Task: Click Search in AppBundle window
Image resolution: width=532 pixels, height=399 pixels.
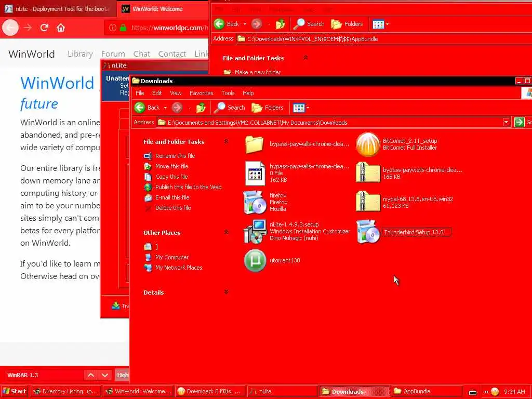Action: pos(309,24)
